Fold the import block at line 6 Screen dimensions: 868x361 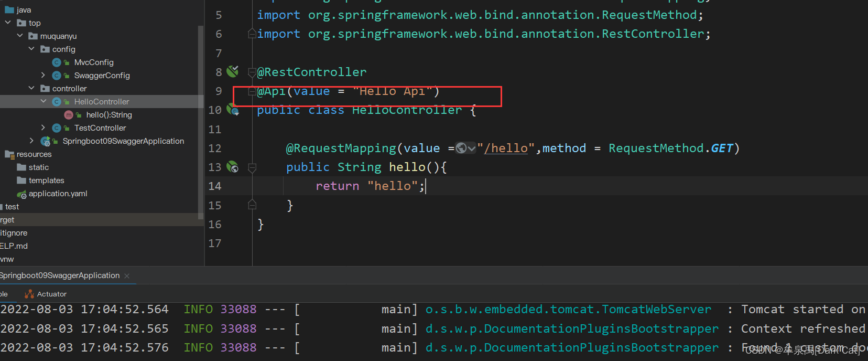(x=252, y=34)
